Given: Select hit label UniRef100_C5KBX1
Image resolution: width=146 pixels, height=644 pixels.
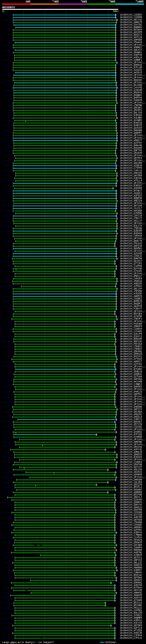Looking at the screenshot, I should click(131, 346).
